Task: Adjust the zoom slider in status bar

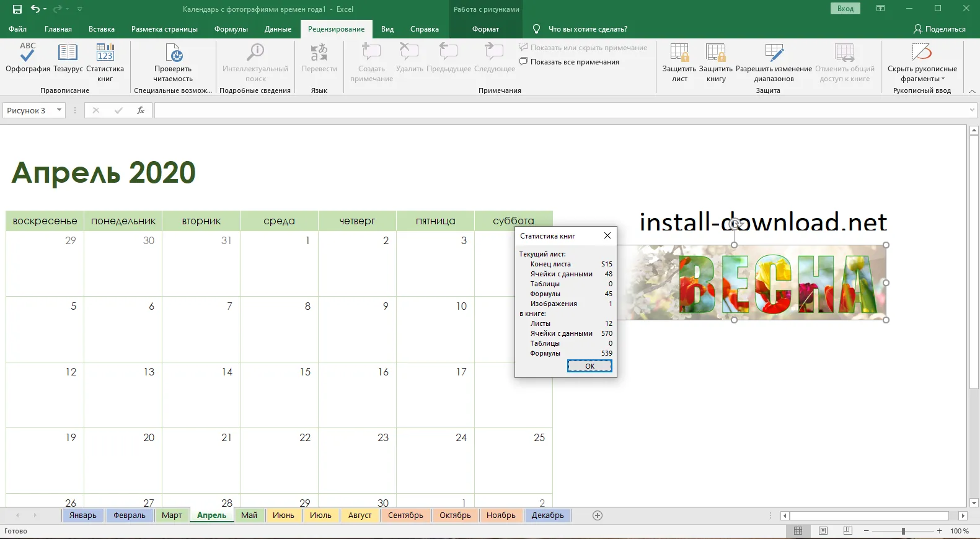Action: click(x=903, y=531)
